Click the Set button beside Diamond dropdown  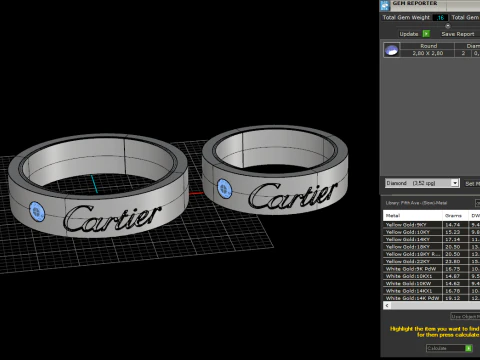pos(472,184)
